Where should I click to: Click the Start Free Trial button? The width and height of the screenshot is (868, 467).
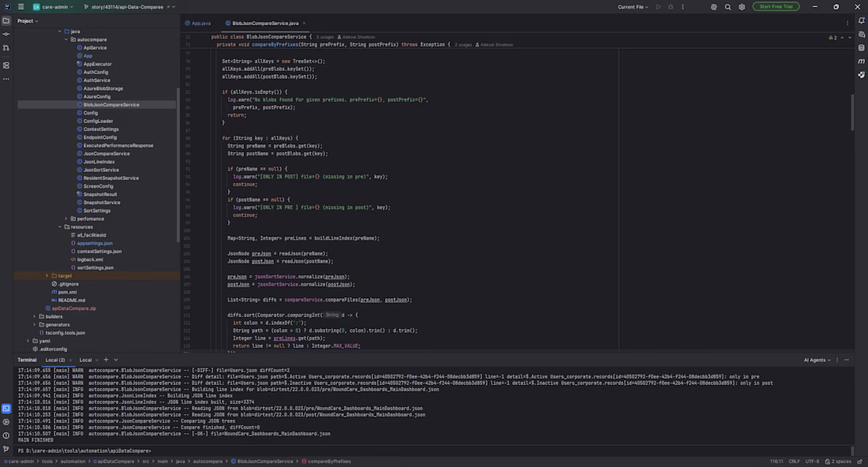pyautogui.click(x=776, y=6)
